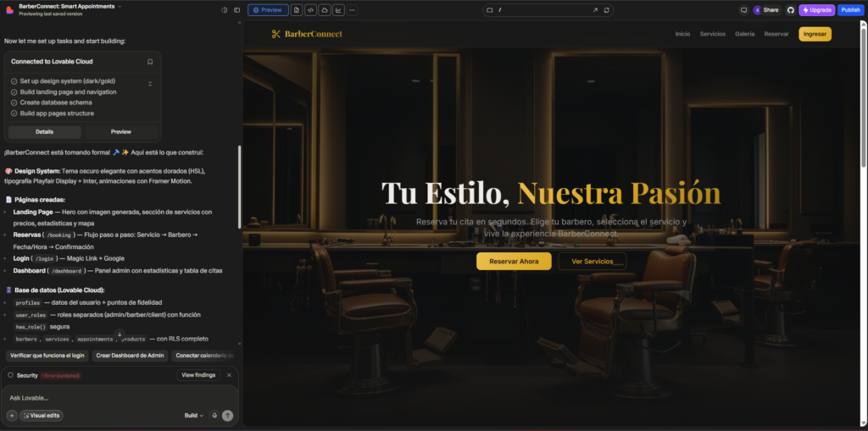Open the file document view icon
868x431 pixels.
tap(298, 10)
